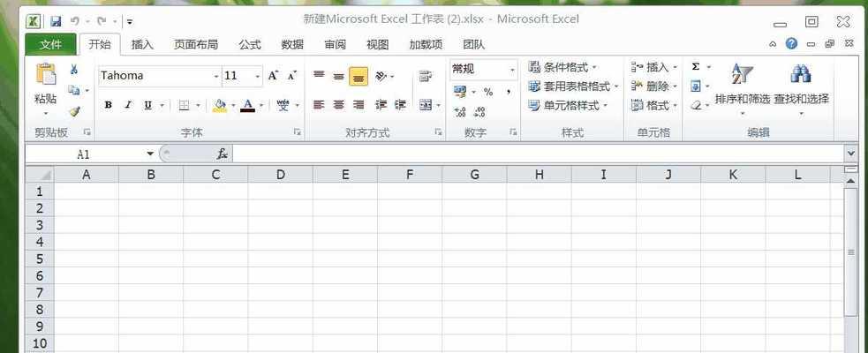Click accounting number format icon
This screenshot has width=868, height=353.
click(460, 91)
